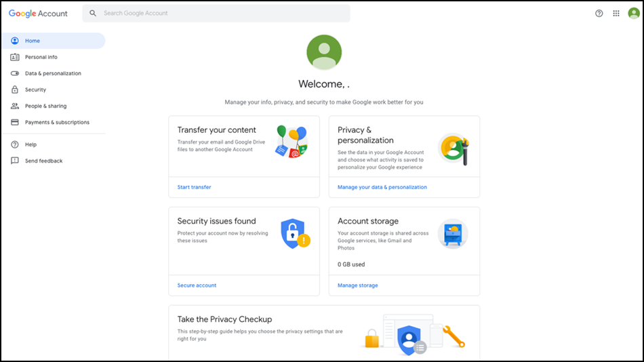644x362 pixels.
Task: Open Personal info in the sidebar
Action: [41, 57]
